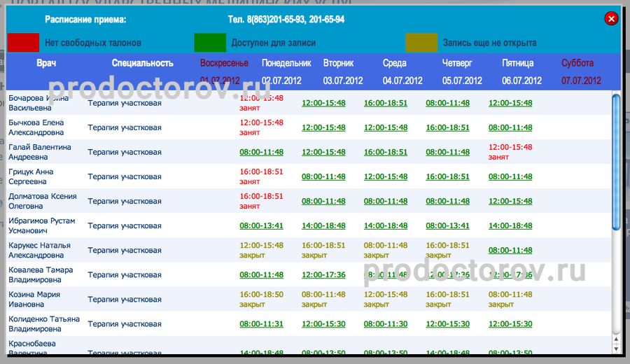This screenshot has height=364, width=630.
Task: Select Бычкова's 08:00-11:48 appointment slot
Action: tap(510, 127)
